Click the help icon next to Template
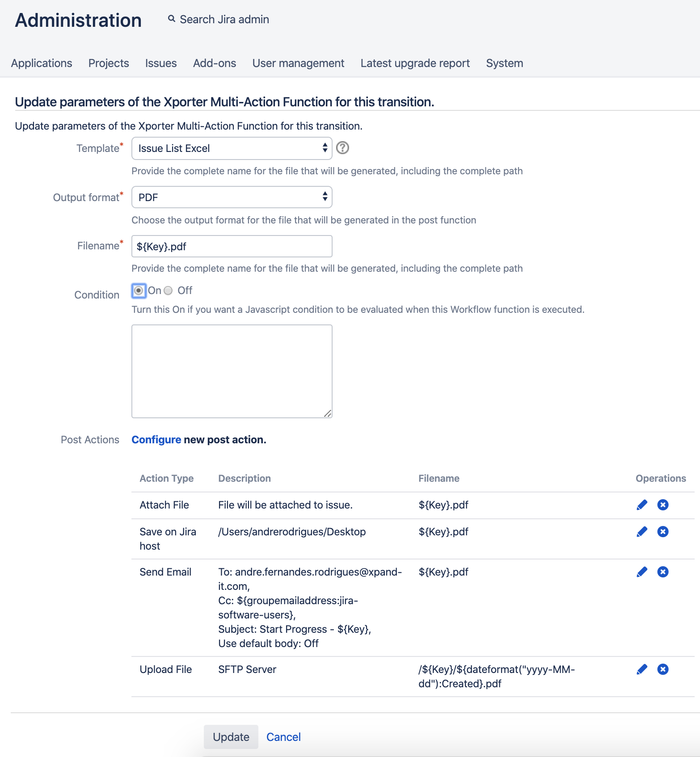The image size is (700, 757). 342,148
